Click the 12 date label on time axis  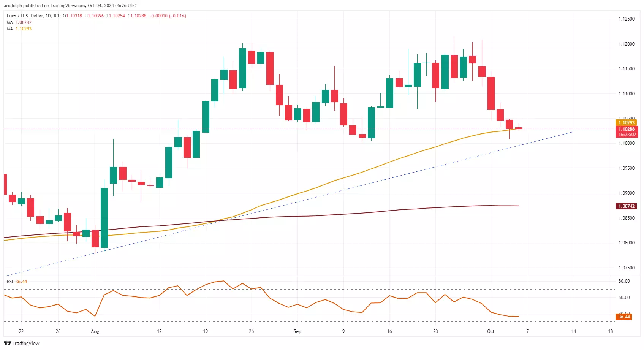tap(159, 331)
